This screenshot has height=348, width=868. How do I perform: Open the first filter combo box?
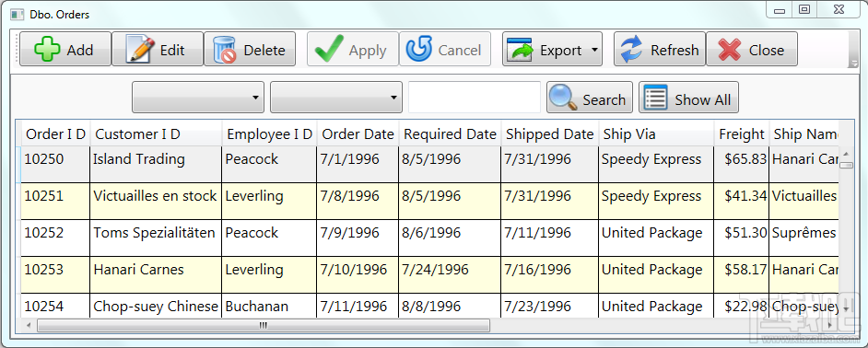[198, 97]
